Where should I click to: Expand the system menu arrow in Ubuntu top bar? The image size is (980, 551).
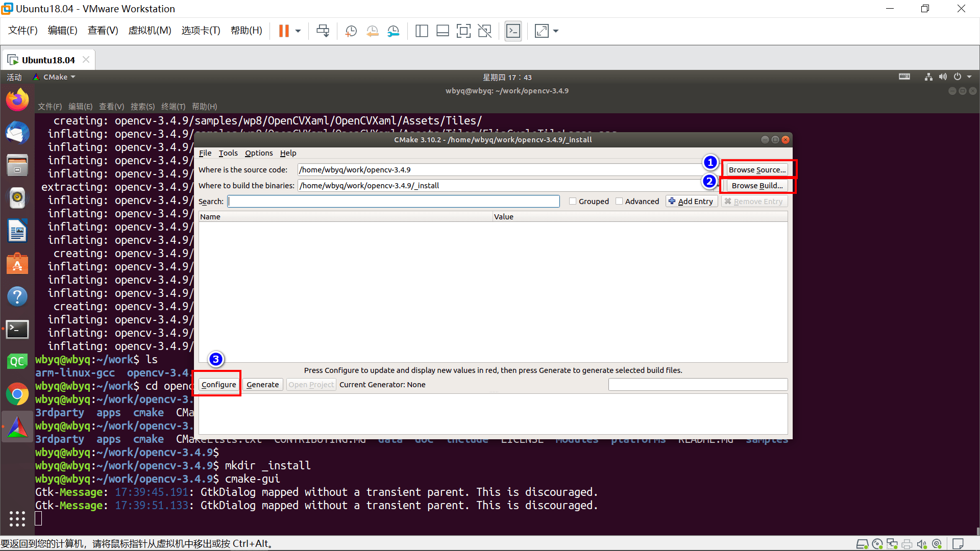click(969, 77)
